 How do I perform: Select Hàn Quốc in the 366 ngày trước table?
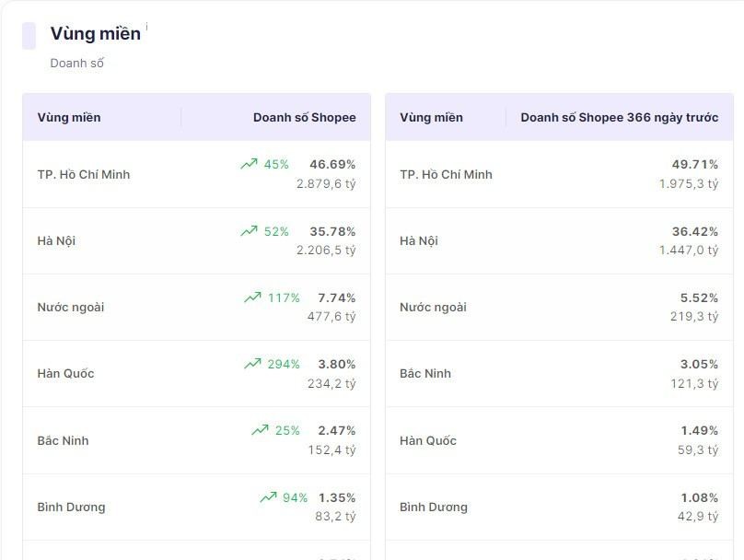pos(428,441)
